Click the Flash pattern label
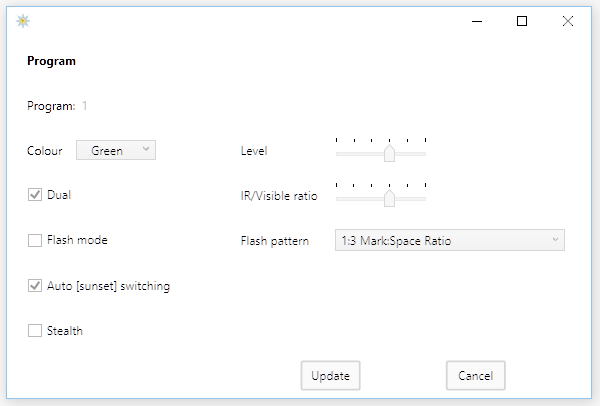The height and width of the screenshot is (406, 600). [275, 241]
